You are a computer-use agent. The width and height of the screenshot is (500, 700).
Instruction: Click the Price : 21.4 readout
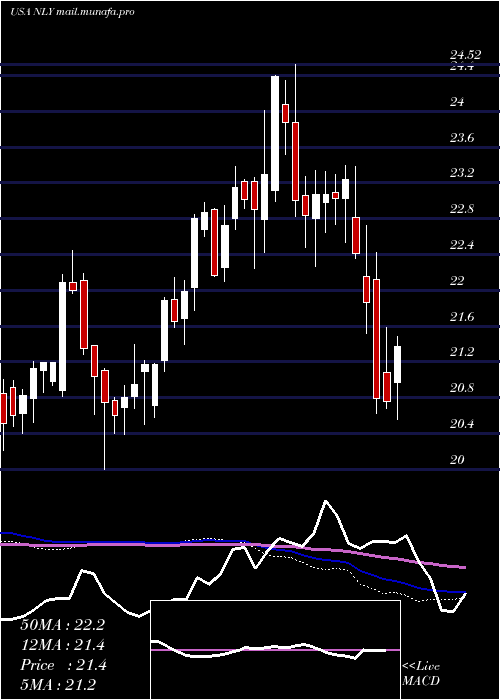pos(62,665)
